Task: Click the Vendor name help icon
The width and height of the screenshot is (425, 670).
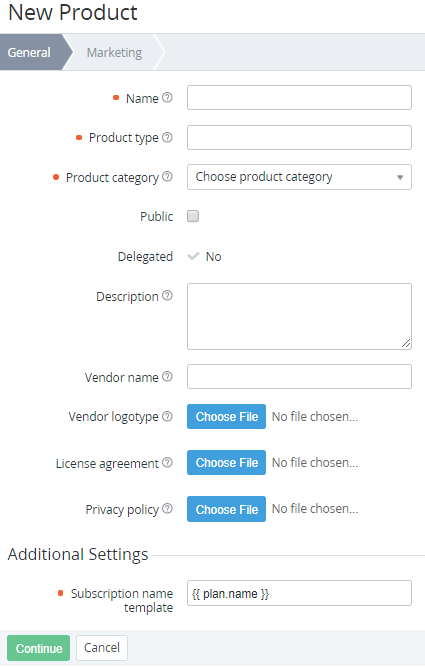Action: click(x=167, y=376)
